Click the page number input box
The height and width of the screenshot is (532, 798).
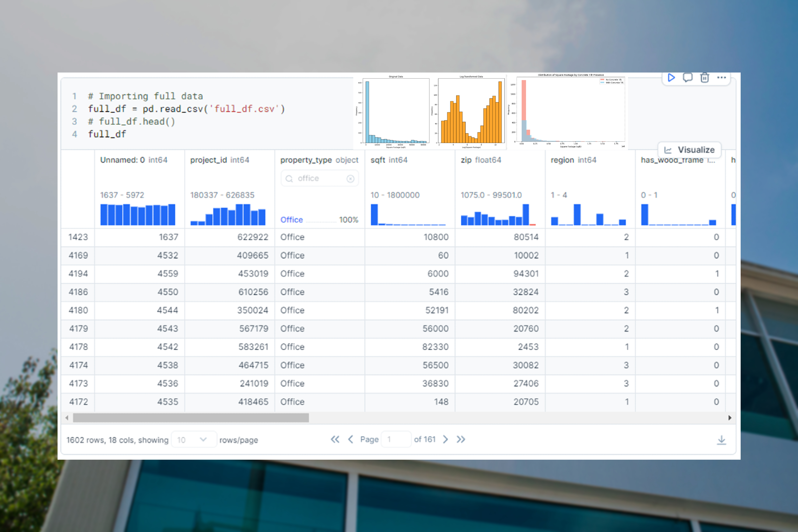(396, 439)
